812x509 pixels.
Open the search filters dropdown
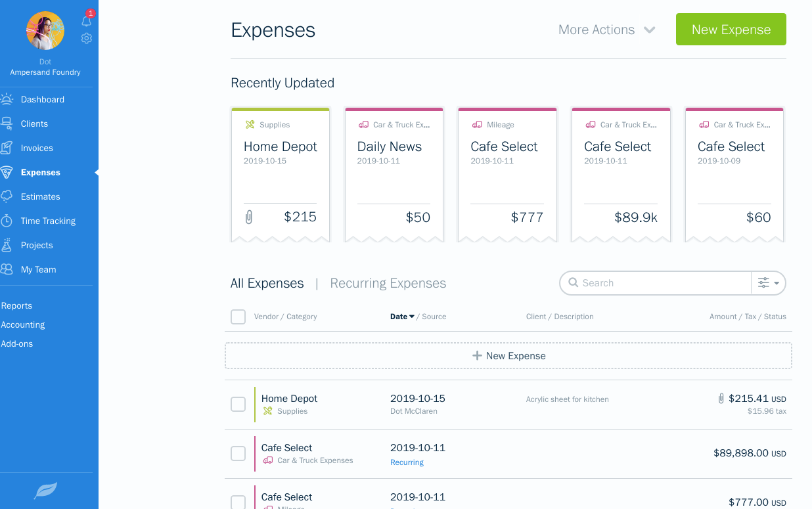(x=767, y=282)
